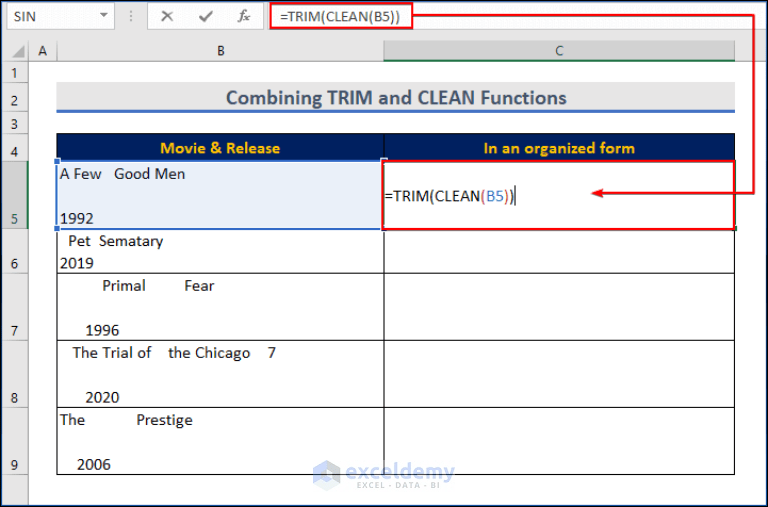Cancel the formula entry with X icon
The height and width of the screenshot is (507, 768).
tap(167, 16)
